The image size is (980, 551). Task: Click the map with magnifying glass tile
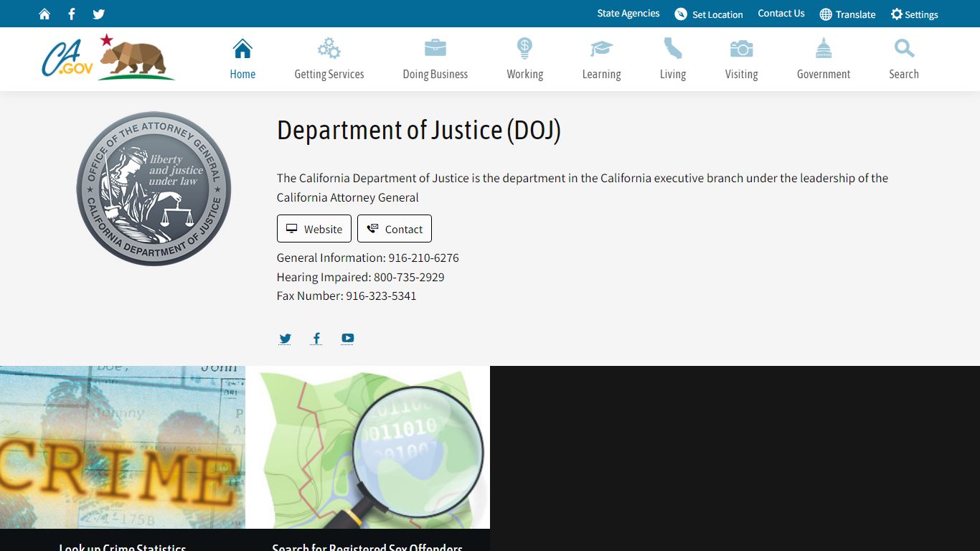pyautogui.click(x=367, y=448)
